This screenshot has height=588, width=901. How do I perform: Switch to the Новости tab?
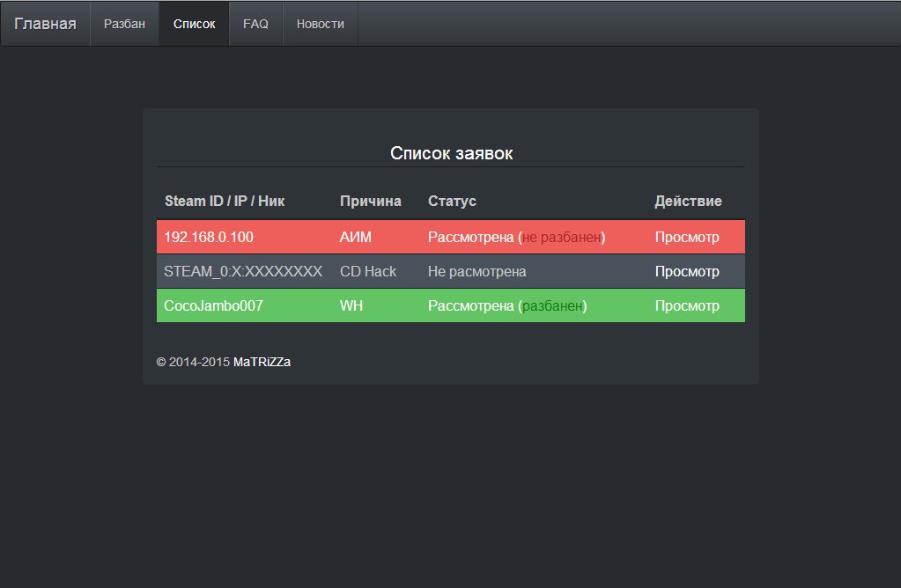click(320, 24)
